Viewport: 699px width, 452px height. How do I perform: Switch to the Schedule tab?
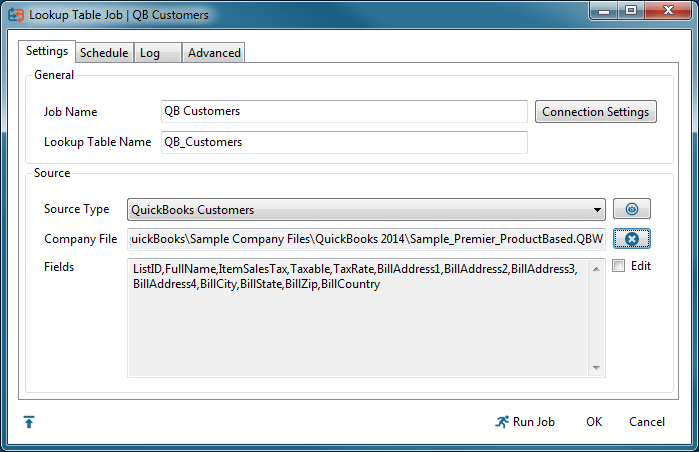[x=104, y=53]
